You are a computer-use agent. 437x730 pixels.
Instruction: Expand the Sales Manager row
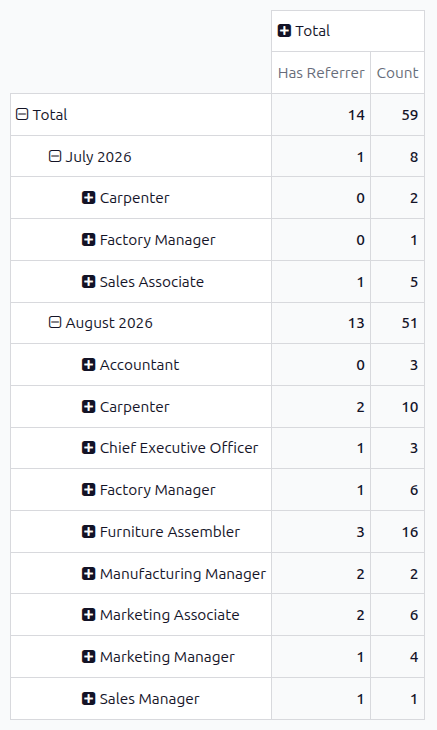tap(88, 698)
